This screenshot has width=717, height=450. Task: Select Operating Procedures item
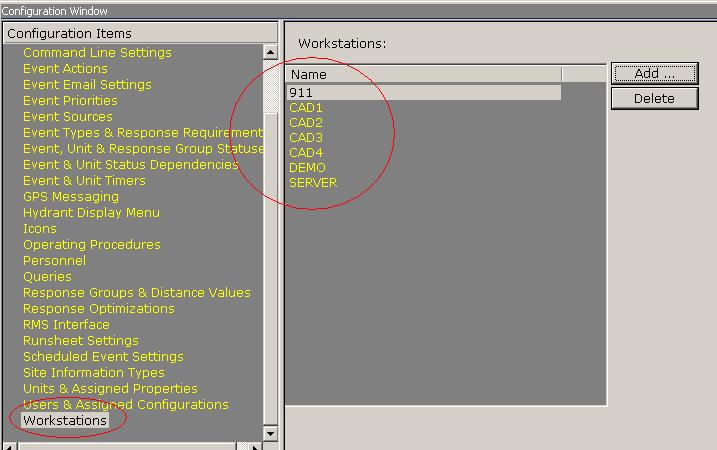(91, 244)
